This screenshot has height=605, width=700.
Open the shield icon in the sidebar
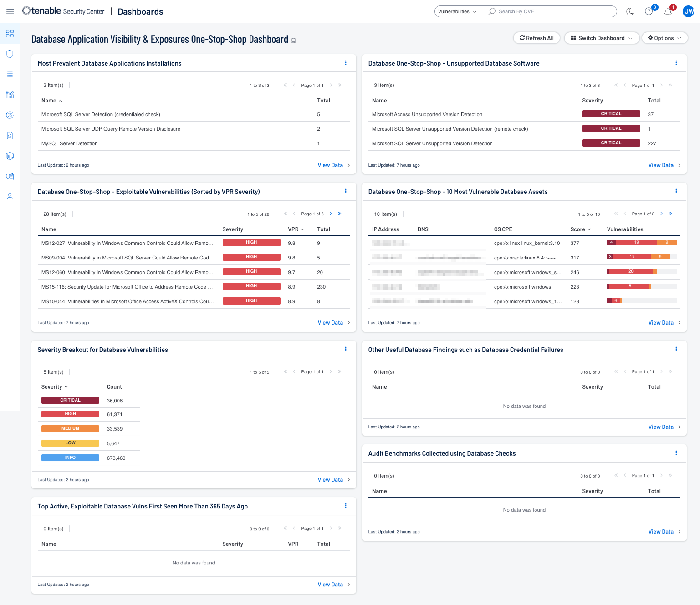click(x=10, y=54)
